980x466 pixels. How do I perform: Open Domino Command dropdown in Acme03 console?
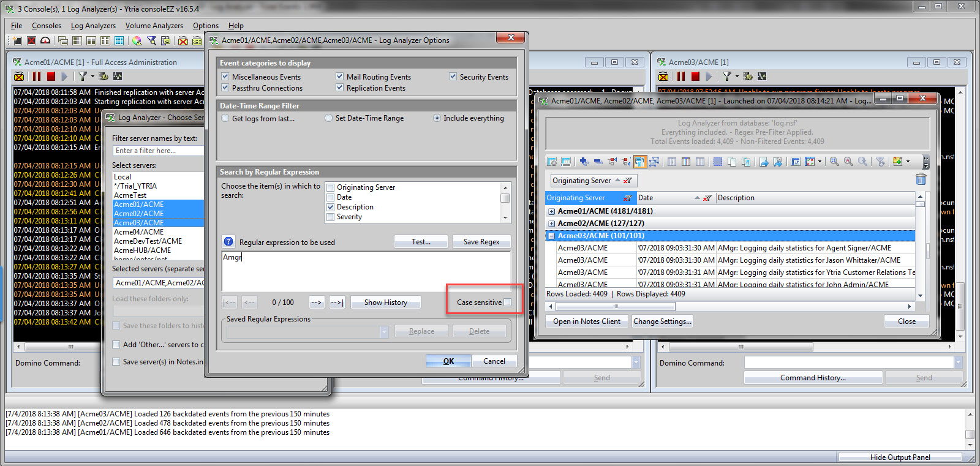tap(958, 363)
